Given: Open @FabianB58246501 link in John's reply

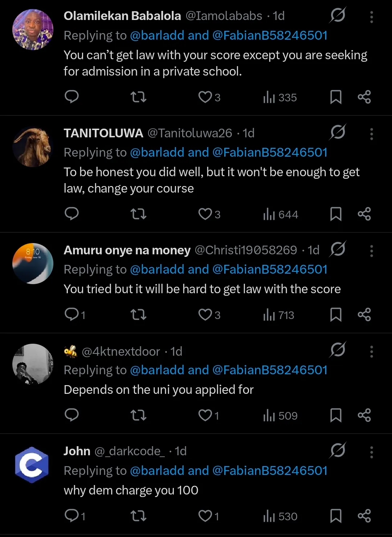Looking at the screenshot, I should tap(270, 471).
